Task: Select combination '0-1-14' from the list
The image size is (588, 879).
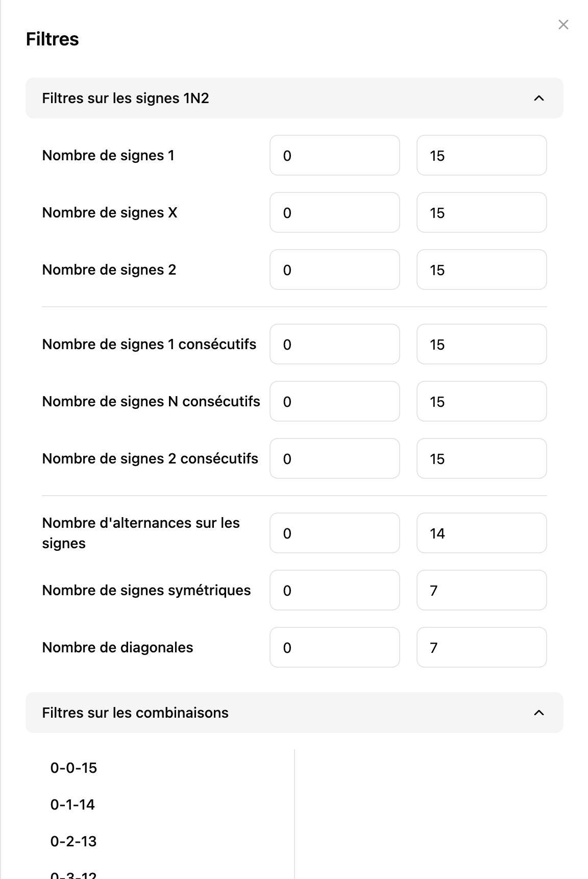Action: 72,804
